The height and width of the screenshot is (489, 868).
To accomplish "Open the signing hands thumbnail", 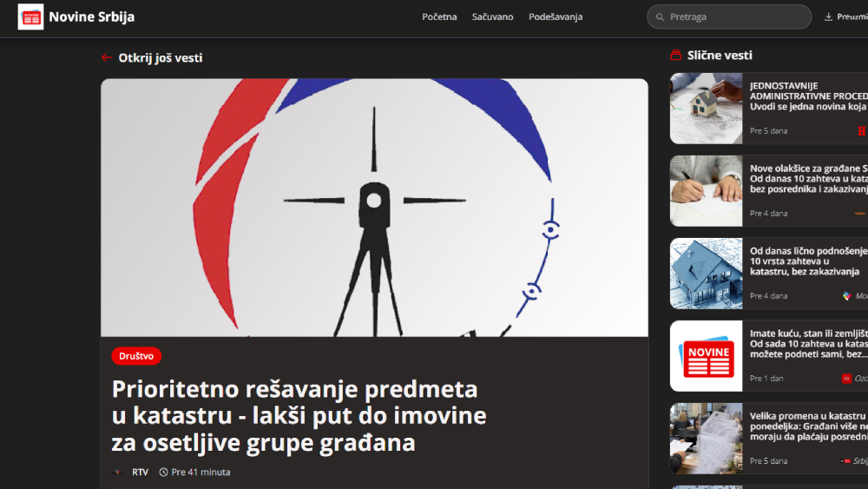I will click(x=706, y=191).
